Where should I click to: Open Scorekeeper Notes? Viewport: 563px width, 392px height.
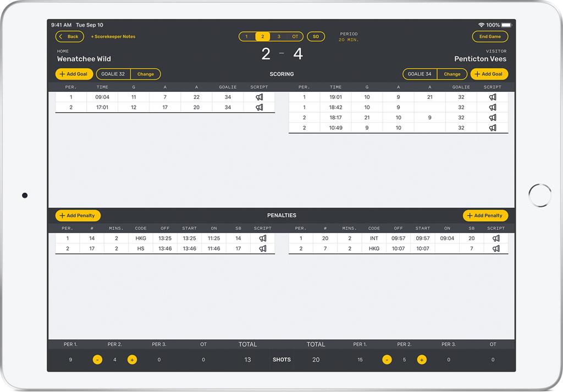[x=113, y=36]
